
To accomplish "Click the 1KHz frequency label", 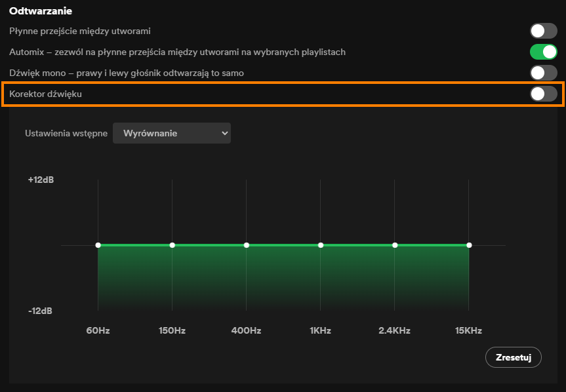I will 320,330.
